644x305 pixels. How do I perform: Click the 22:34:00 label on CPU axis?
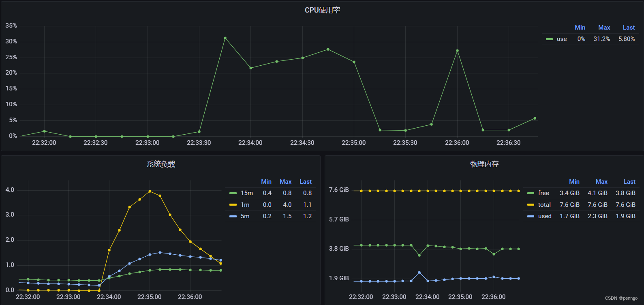pyautogui.click(x=250, y=143)
